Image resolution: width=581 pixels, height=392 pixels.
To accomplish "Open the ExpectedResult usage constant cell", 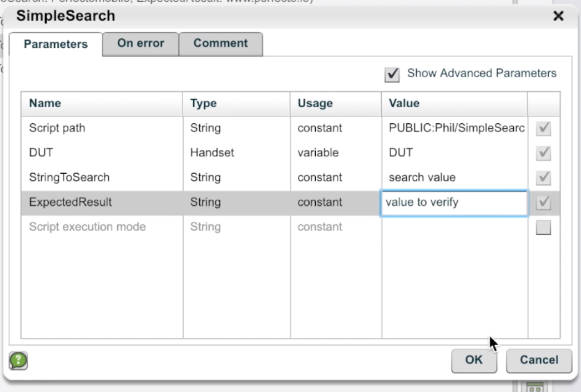I will pyautogui.click(x=319, y=202).
